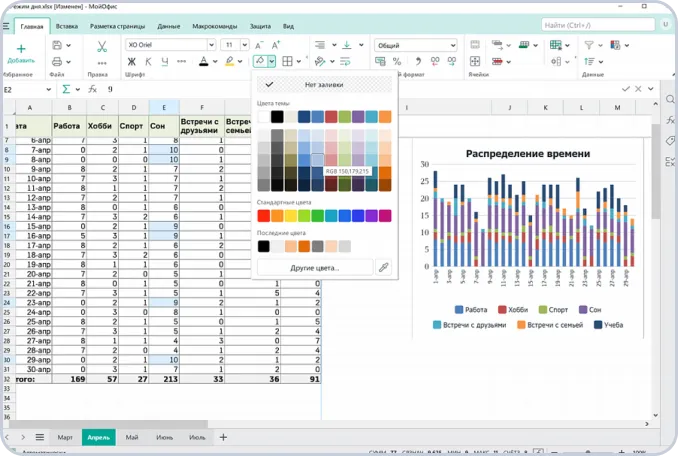Add a new sheet with the plus icon
678x456 pixels.
click(223, 437)
